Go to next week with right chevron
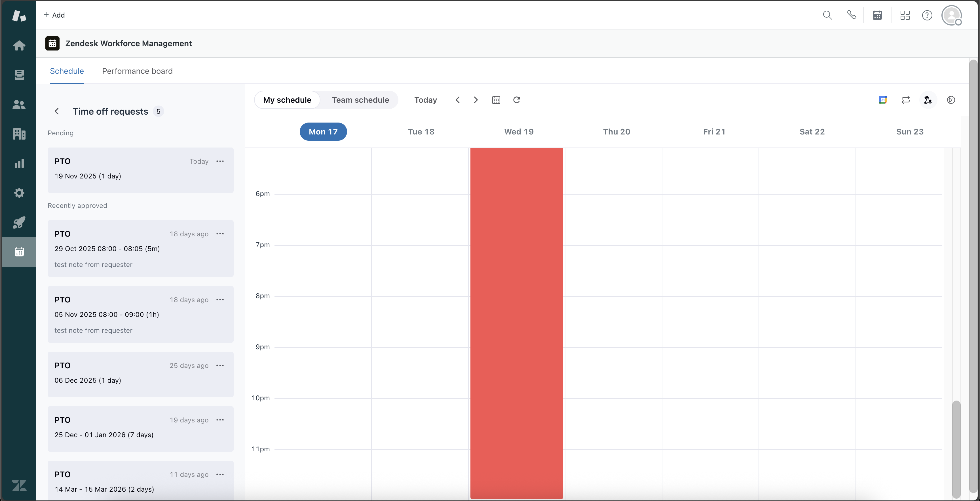Image resolution: width=980 pixels, height=501 pixels. pyautogui.click(x=476, y=100)
